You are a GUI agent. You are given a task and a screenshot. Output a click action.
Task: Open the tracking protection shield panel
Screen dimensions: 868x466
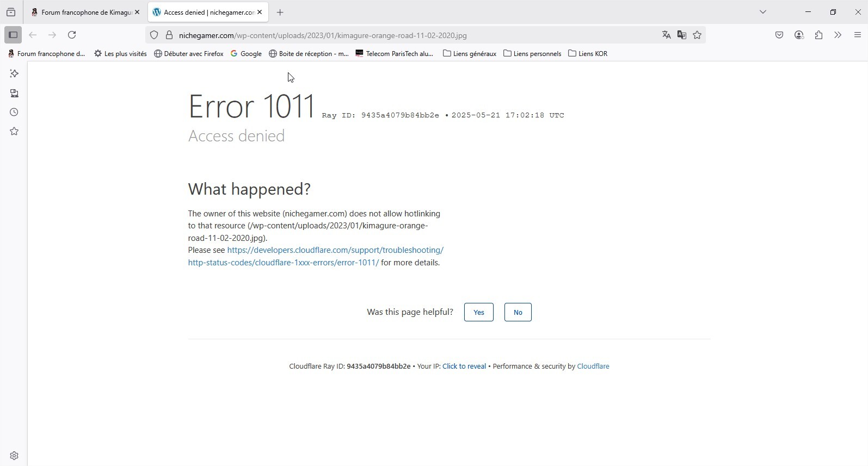154,35
